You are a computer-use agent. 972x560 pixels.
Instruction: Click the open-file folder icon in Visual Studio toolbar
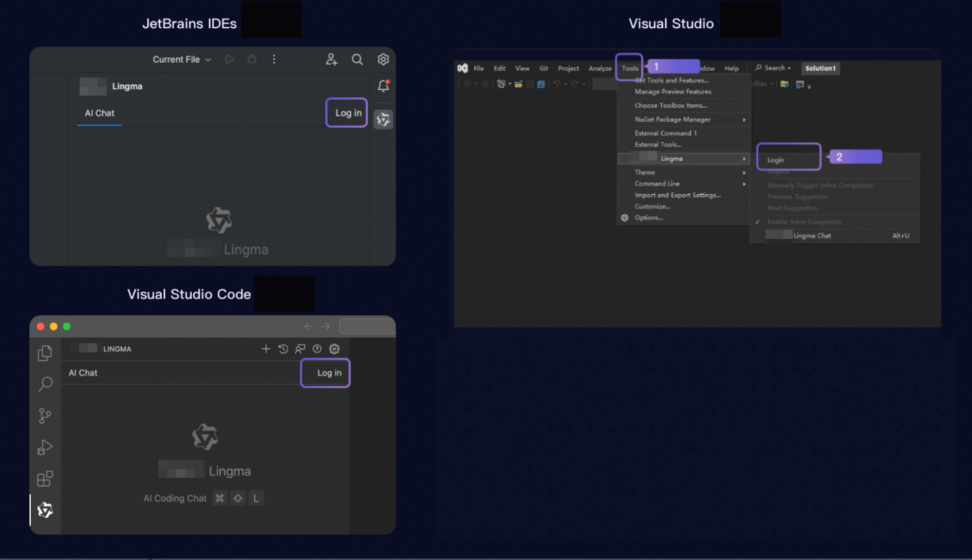518,84
